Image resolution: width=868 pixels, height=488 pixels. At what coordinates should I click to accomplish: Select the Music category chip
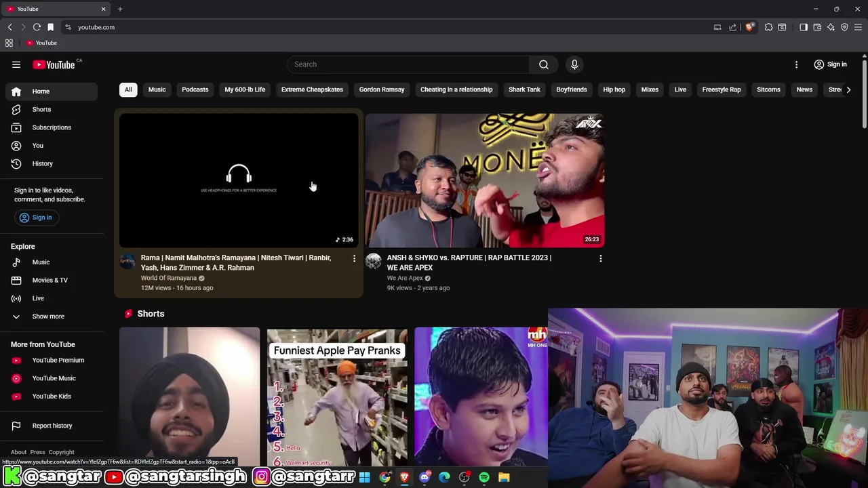click(x=157, y=89)
